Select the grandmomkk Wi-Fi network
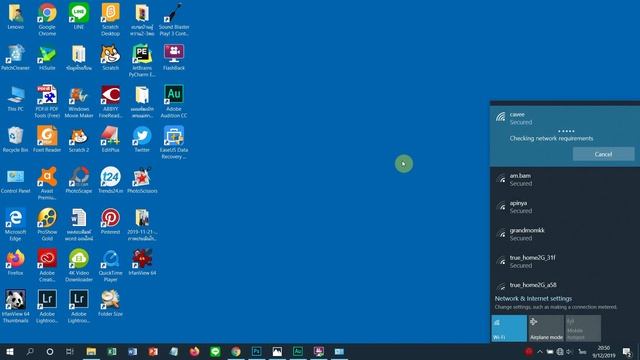This screenshot has width=640, height=360. [x=565, y=234]
